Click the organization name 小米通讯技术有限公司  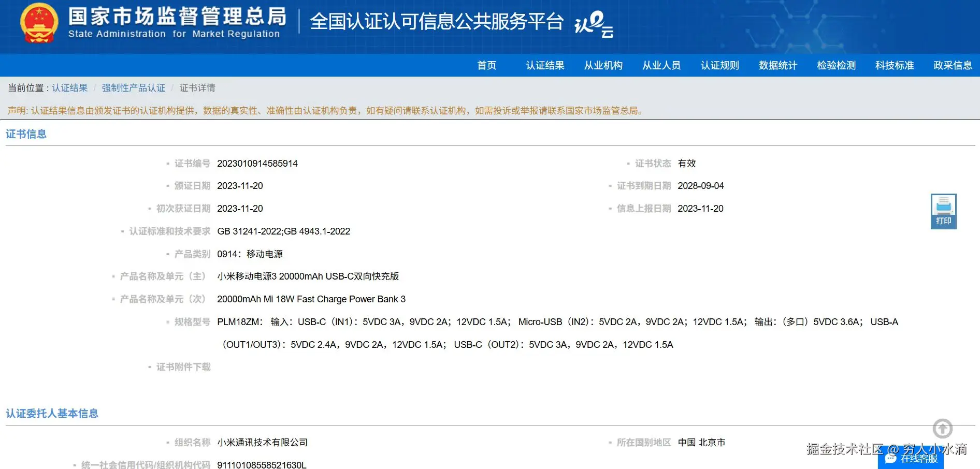[263, 443]
